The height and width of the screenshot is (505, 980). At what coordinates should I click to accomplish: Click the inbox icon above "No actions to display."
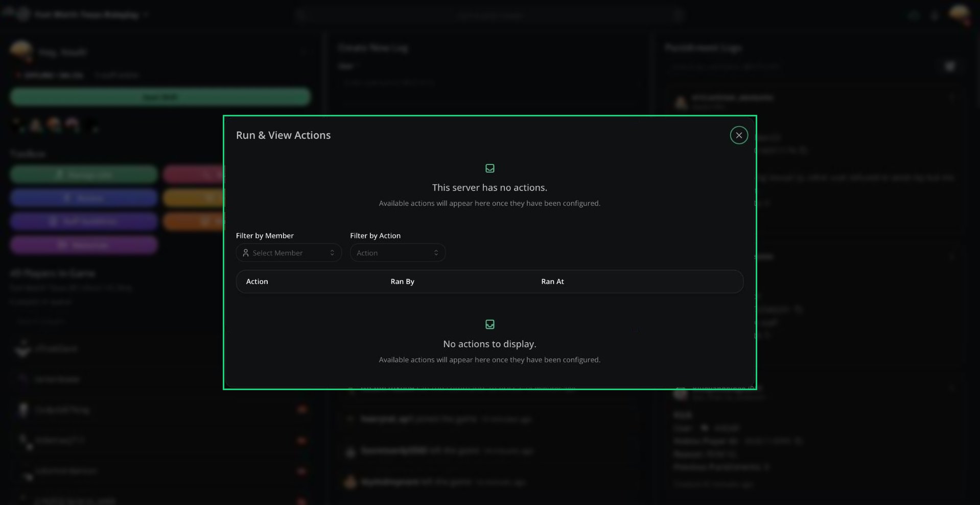click(489, 324)
